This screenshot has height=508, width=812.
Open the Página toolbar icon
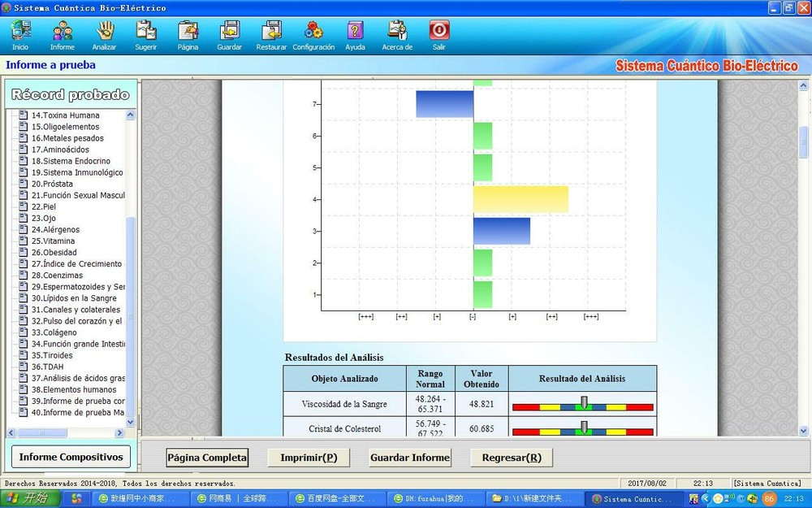click(188, 31)
